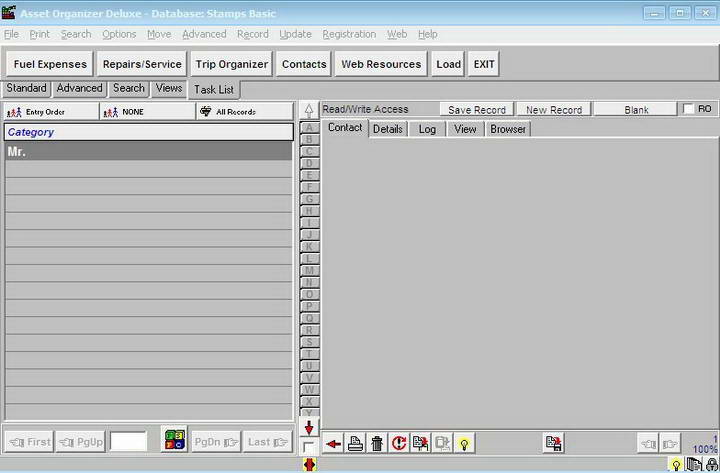The width and height of the screenshot is (720, 473).
Task: Click the Load button
Action: (x=448, y=64)
